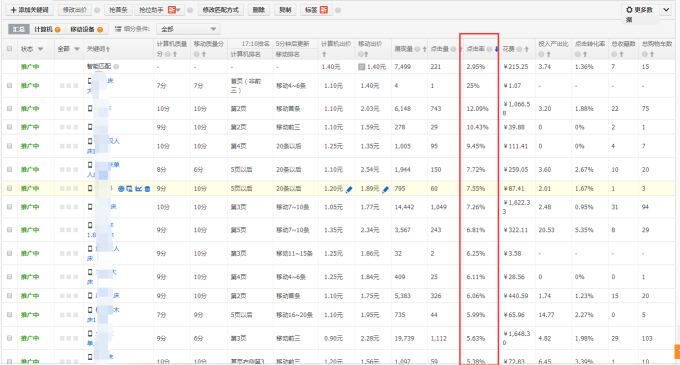Open the 全部 filter dropdown in table header
680x365 pixels.
click(x=77, y=49)
